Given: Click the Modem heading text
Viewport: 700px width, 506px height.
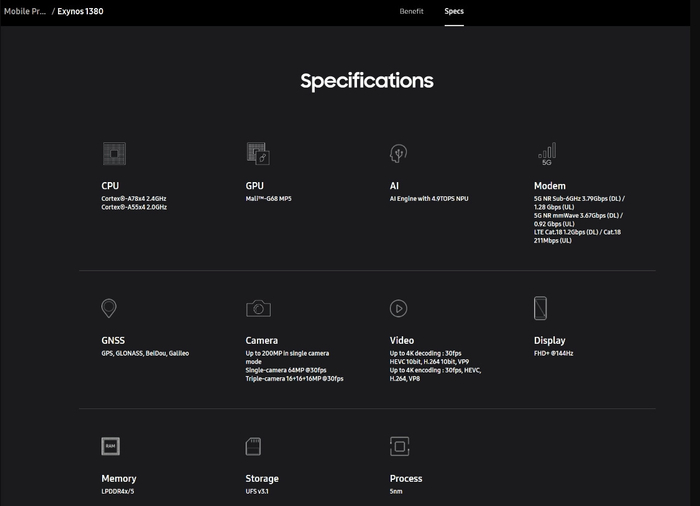Looking at the screenshot, I should 550,186.
